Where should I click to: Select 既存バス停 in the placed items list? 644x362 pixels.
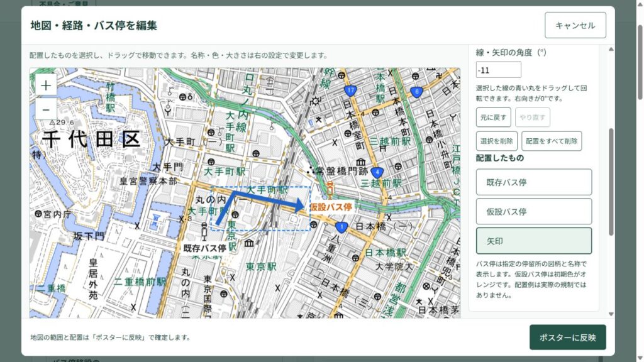(x=534, y=182)
